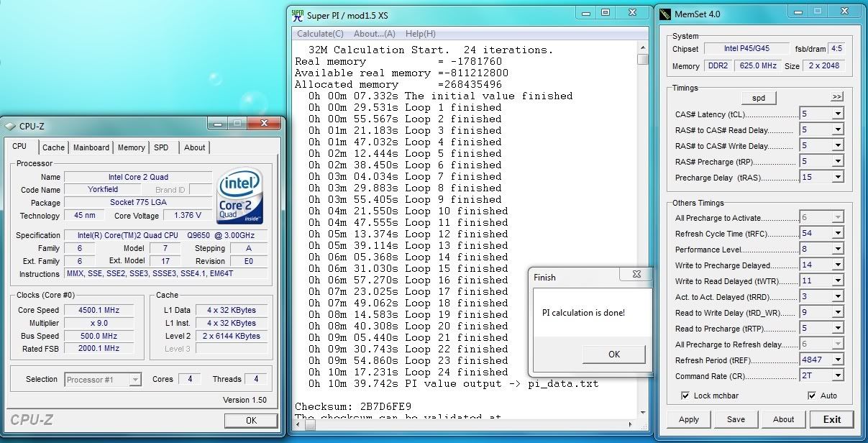868x443 pixels.
Task: Click the MemSet 4.0 title bar icon
Action: tap(664, 14)
